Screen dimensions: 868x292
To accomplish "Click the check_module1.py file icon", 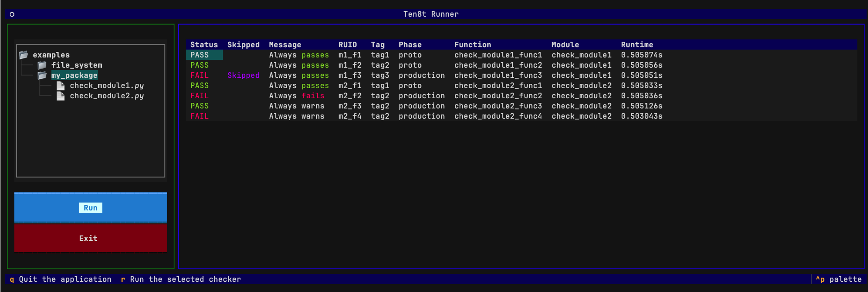I will 61,86.
